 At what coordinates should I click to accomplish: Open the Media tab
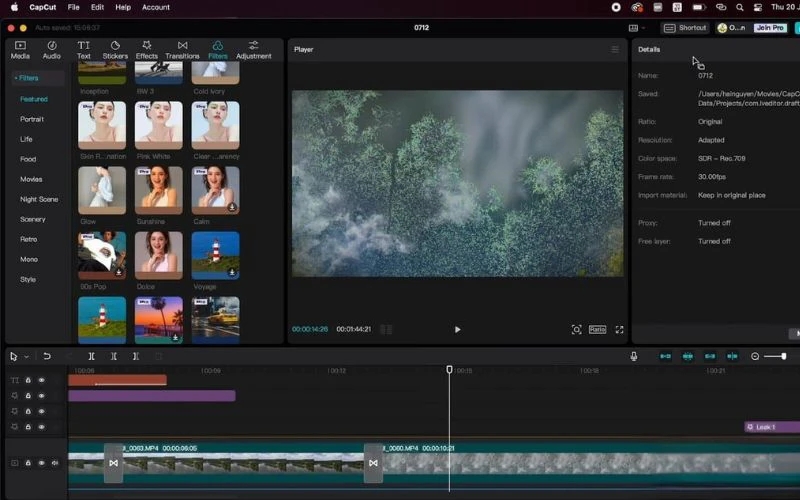20,50
